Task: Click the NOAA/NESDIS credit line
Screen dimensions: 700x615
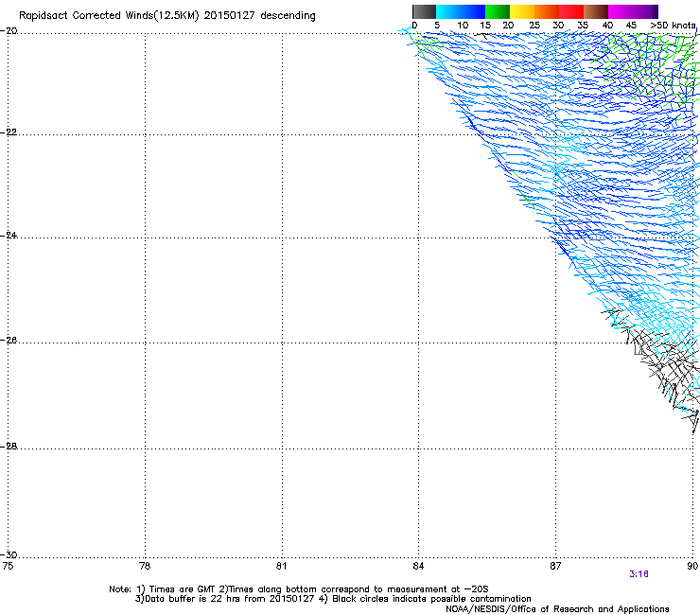Action: (x=557, y=609)
